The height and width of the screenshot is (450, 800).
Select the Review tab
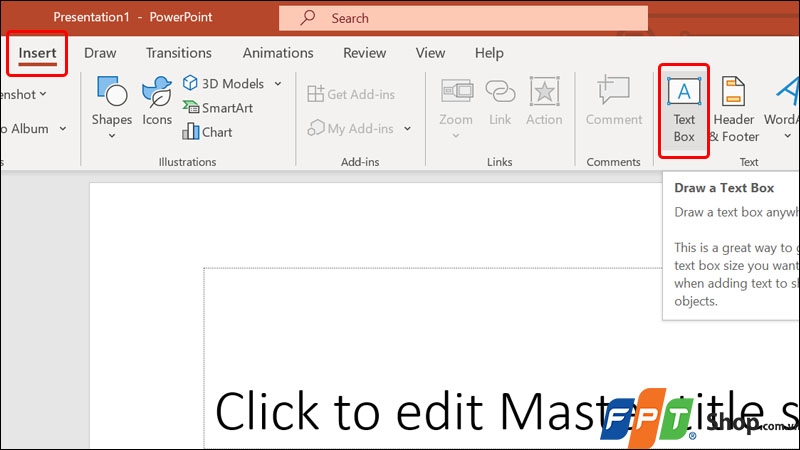364,53
